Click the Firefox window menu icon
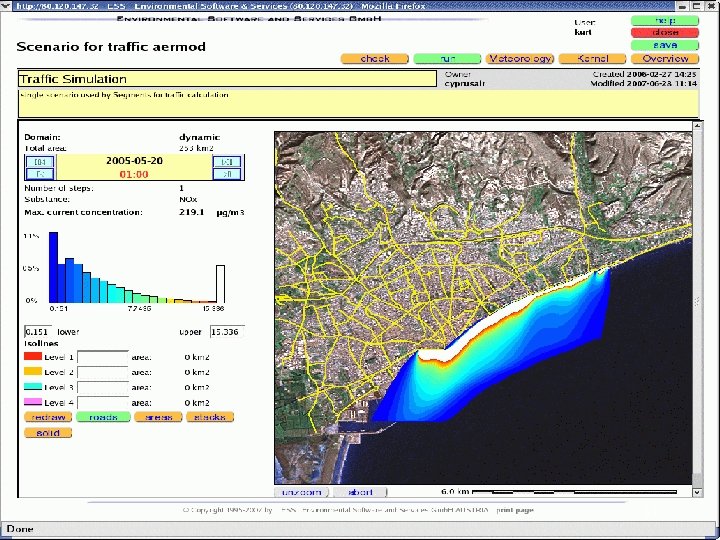Viewport: 720px width, 540px height. click(6, 6)
